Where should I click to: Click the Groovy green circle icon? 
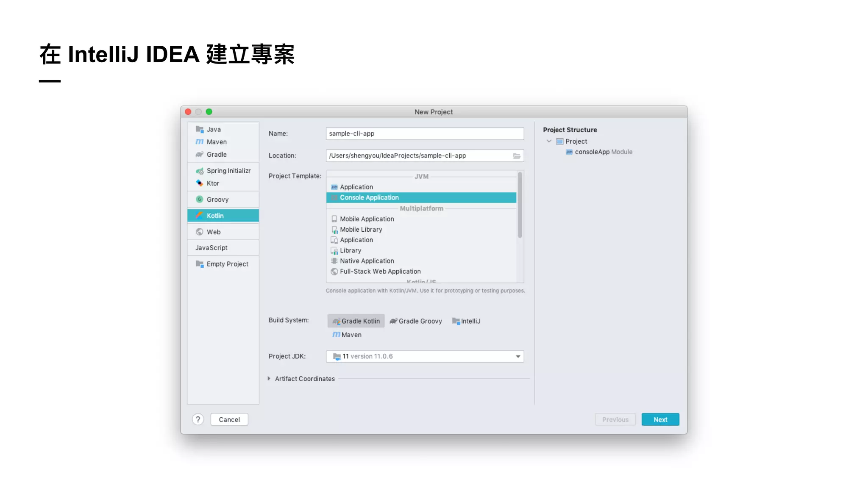pyautogui.click(x=200, y=200)
